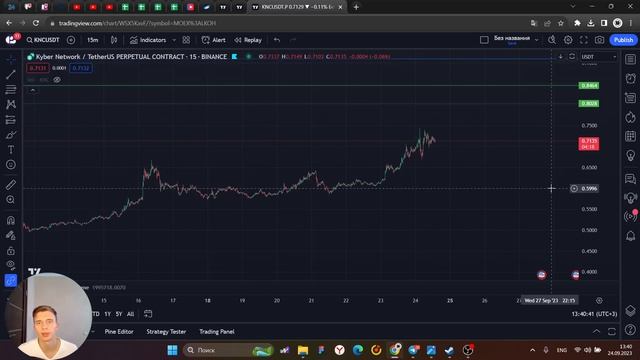Open the Strategy Tester tab
The image size is (640, 360).
(166, 332)
